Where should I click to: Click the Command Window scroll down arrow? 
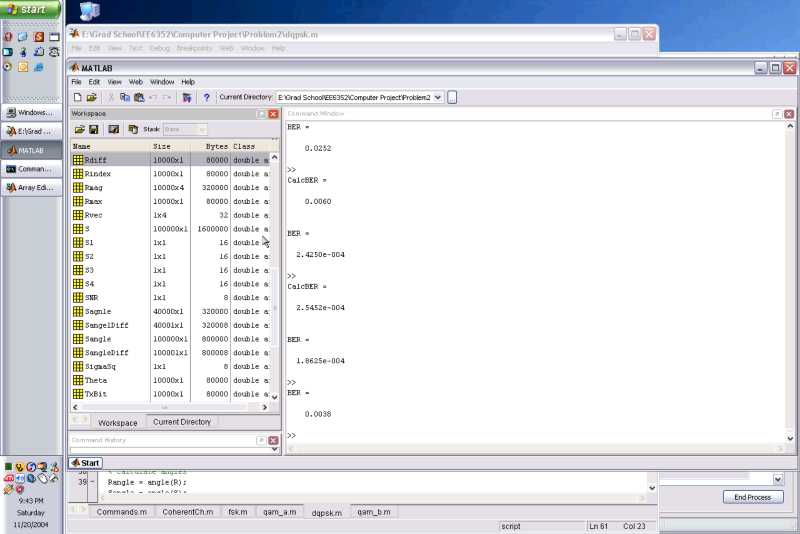point(790,439)
